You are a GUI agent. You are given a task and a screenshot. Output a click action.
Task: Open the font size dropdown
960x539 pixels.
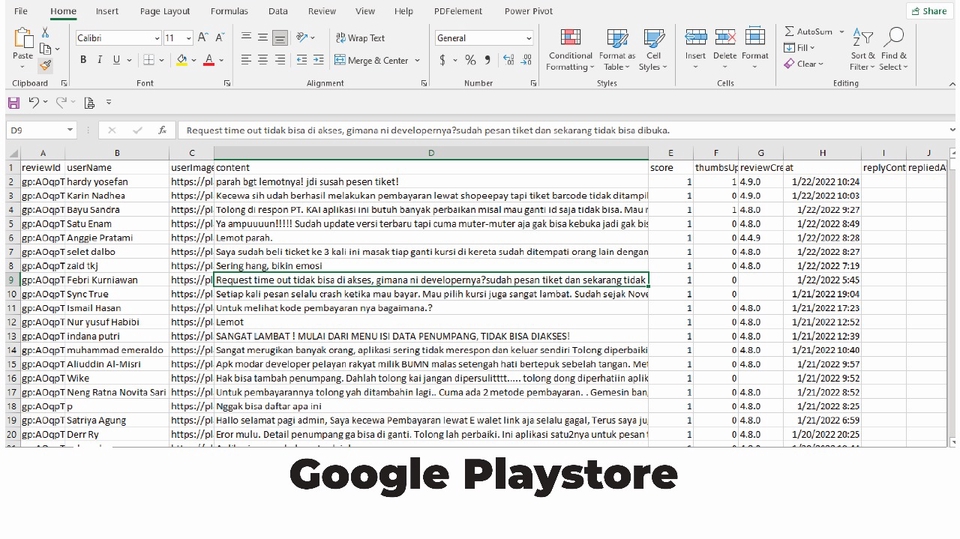189,38
